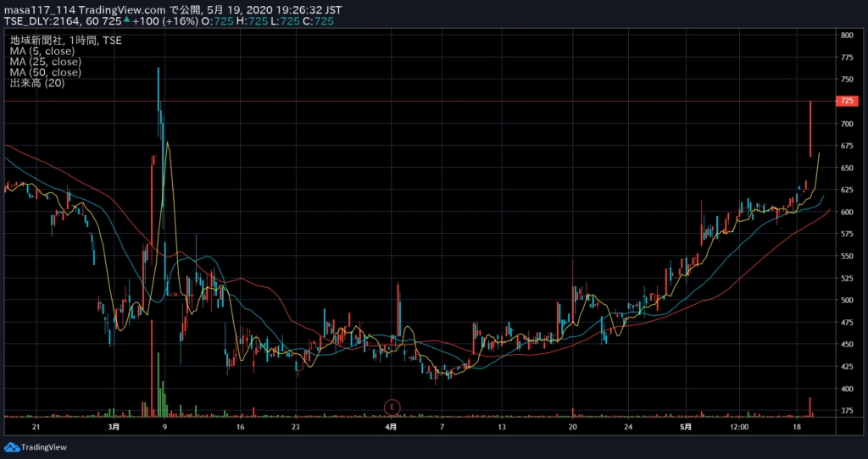
Task: Click the 425 price axis label
Action: [847, 366]
